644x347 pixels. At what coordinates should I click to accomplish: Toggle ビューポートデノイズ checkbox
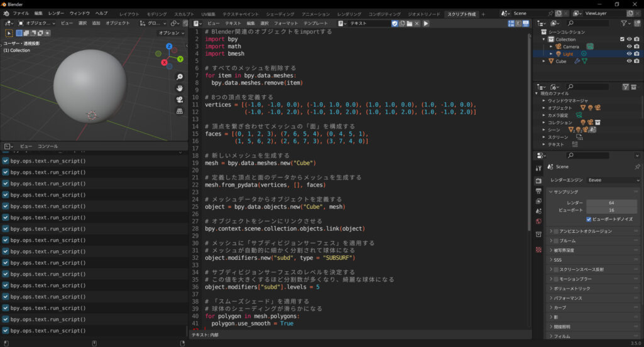point(589,220)
